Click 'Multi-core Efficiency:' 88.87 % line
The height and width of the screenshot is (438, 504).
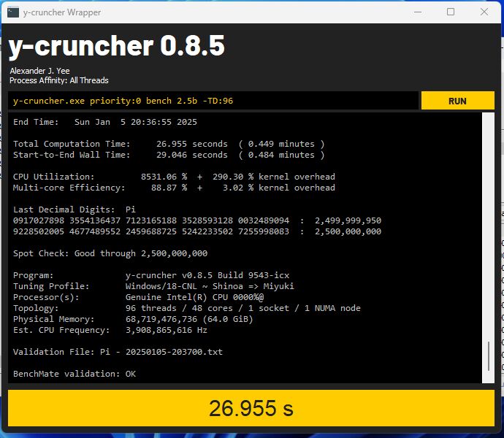pos(174,188)
